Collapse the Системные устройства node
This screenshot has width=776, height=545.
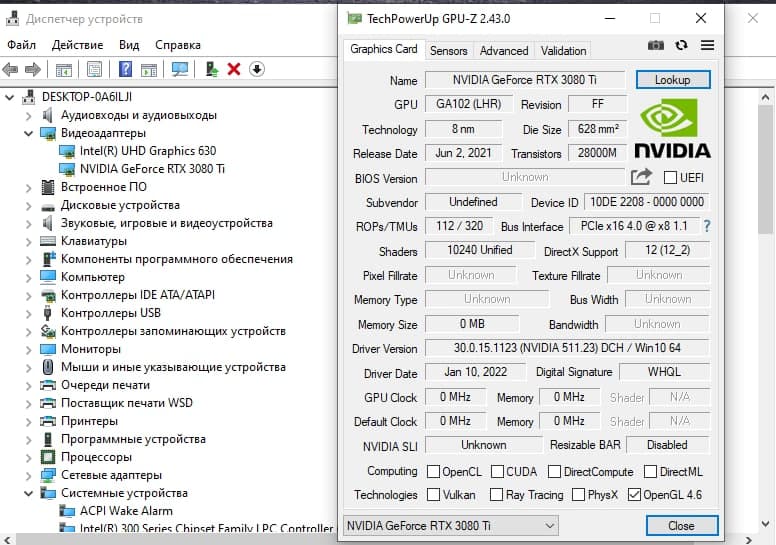tap(28, 494)
